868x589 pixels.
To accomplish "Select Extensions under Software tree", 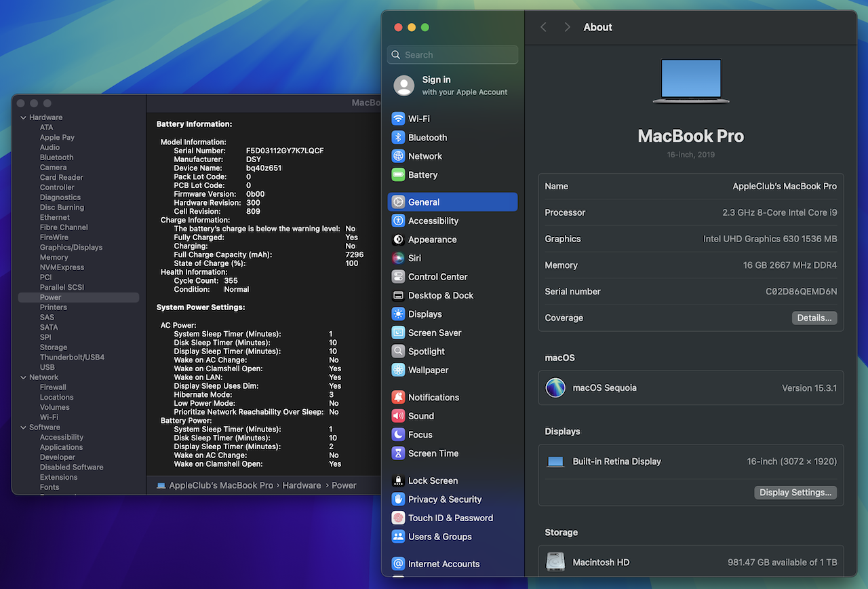I will tap(58, 477).
